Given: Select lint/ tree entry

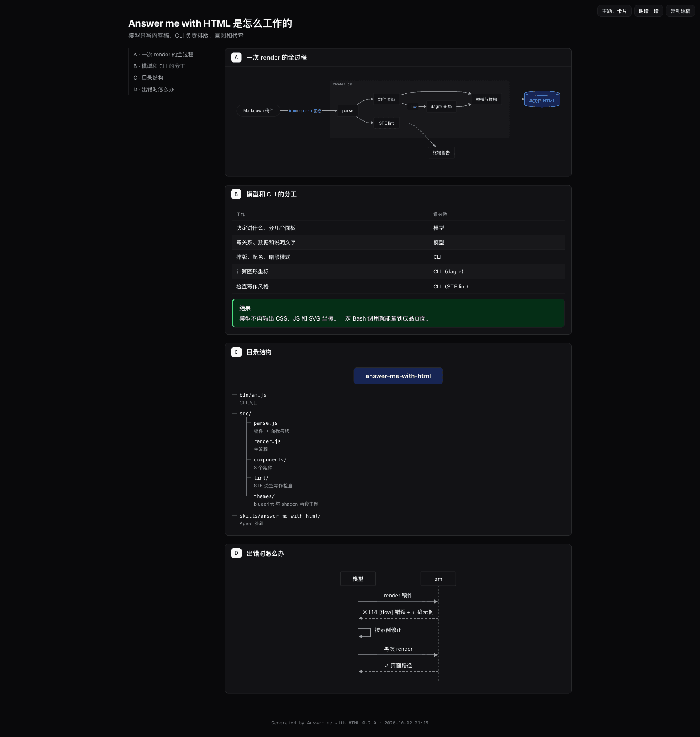Looking at the screenshot, I should point(261,478).
